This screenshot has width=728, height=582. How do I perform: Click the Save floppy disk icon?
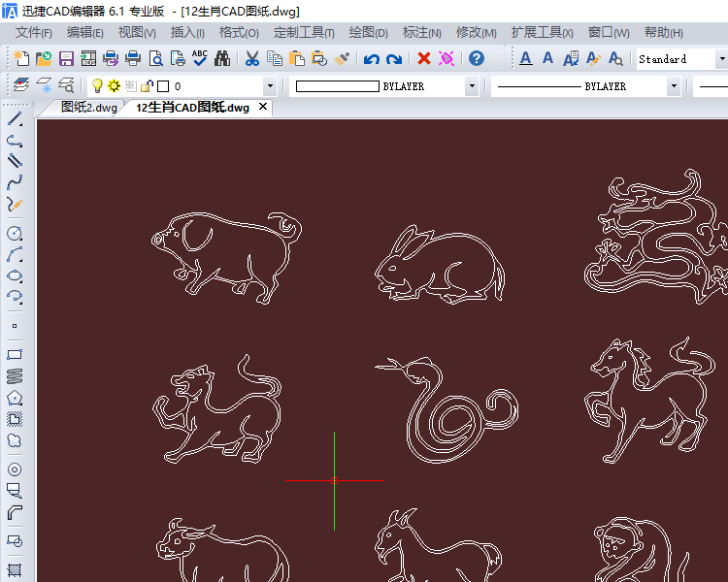(66, 58)
